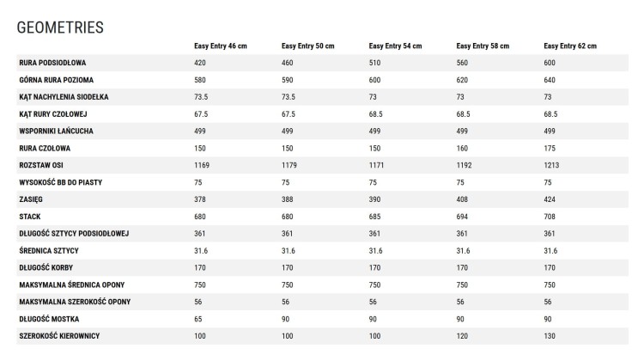Click the GEOMETRIES heading
The image size is (644, 361).
[x=60, y=28]
